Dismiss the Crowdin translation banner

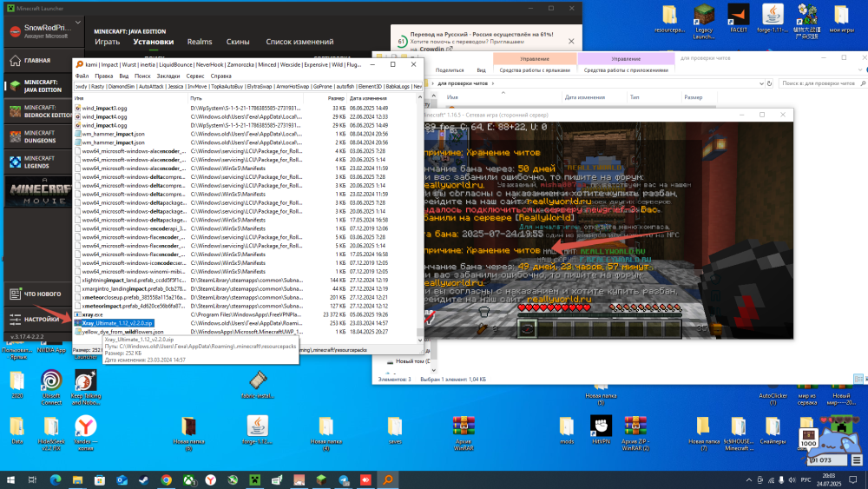point(571,42)
